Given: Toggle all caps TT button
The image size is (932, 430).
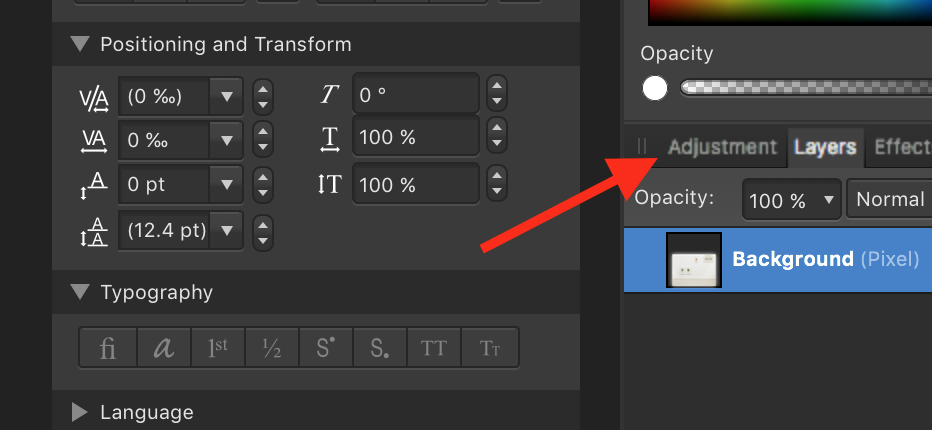Looking at the screenshot, I should click(434, 347).
